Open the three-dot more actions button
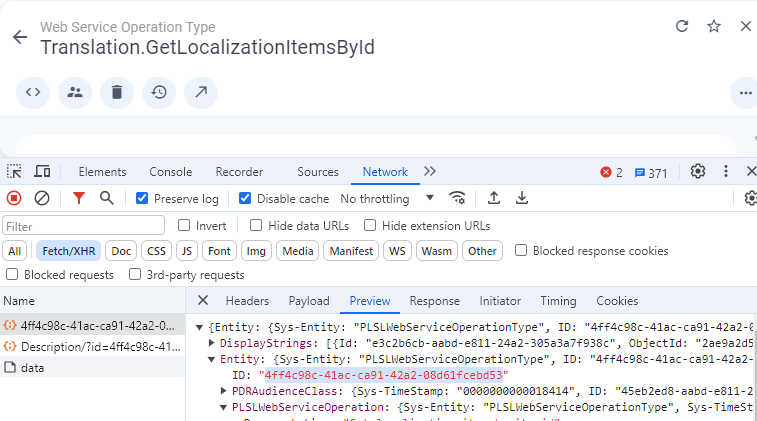This screenshot has width=757, height=421. [x=745, y=93]
